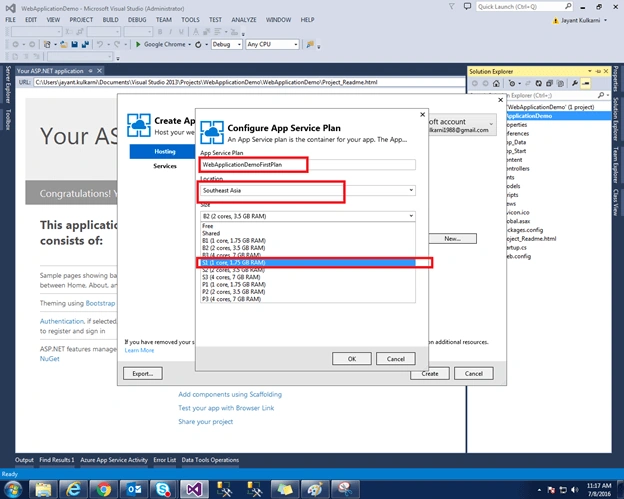Click OK in Configure App Service Plan
Viewport: 624px width, 499px height.
point(352,359)
